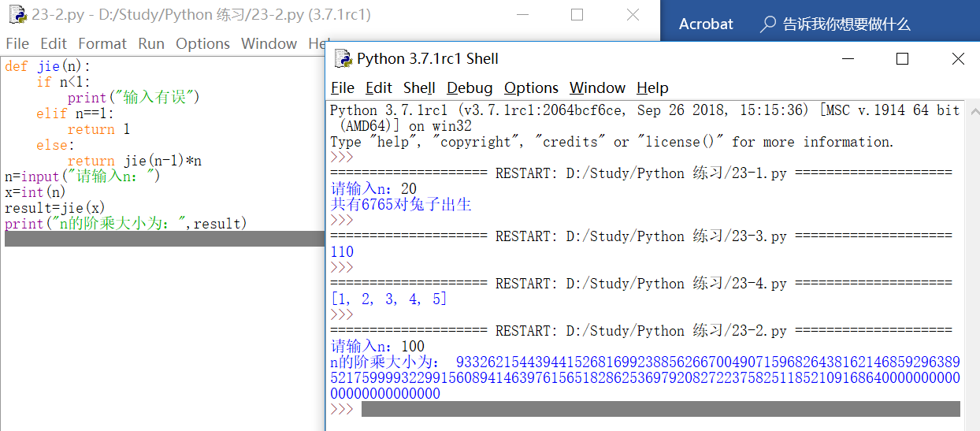The height and width of the screenshot is (431, 980).
Task: Click the '共有6765对兔子出生' output line
Action: pyautogui.click(x=401, y=205)
